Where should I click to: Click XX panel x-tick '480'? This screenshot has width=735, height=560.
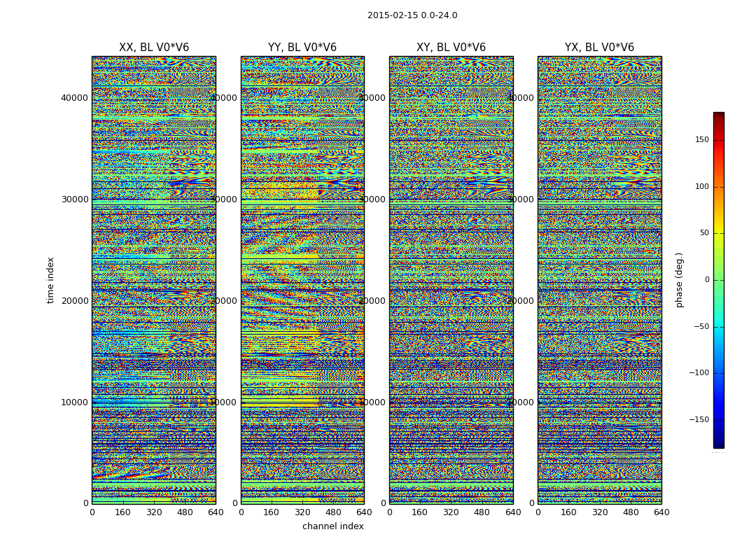click(x=185, y=512)
